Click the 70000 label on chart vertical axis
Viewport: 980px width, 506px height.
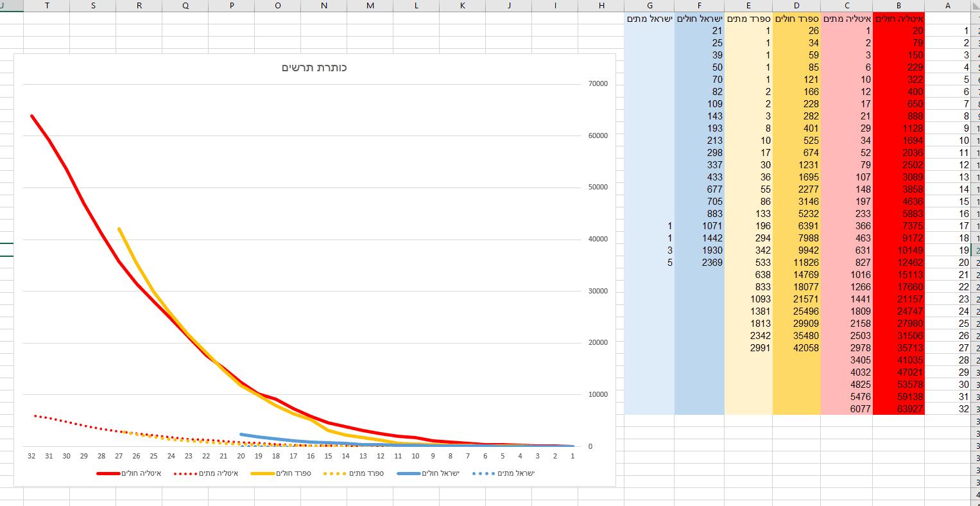coord(598,84)
